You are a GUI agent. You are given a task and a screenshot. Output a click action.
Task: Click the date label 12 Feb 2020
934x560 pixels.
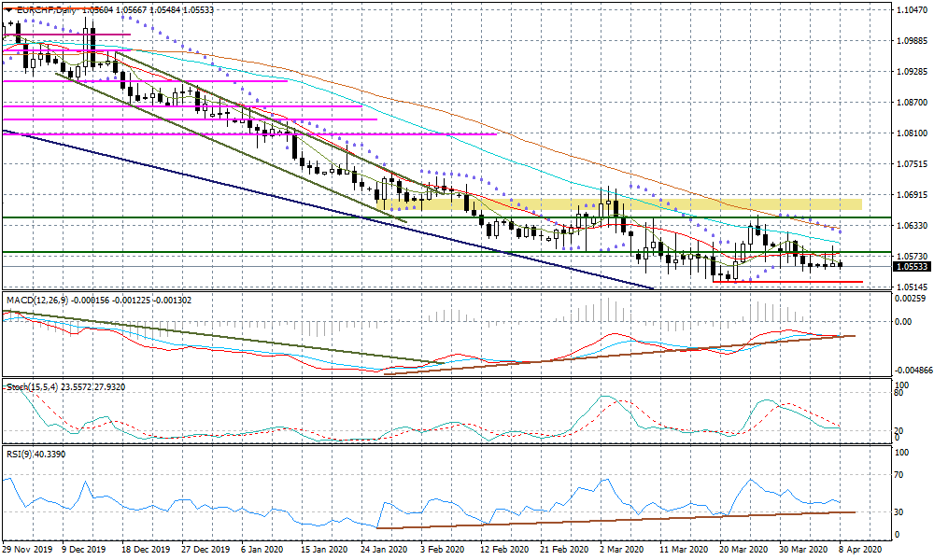504,550
